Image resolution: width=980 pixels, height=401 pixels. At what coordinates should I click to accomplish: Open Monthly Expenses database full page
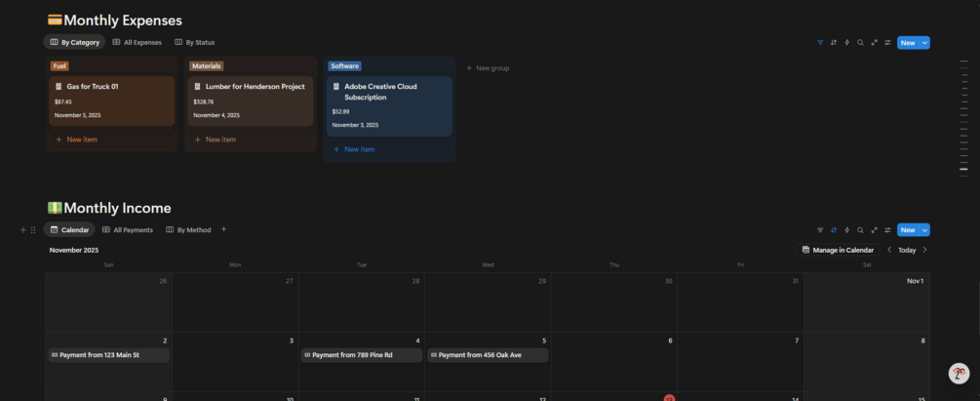tap(875, 43)
